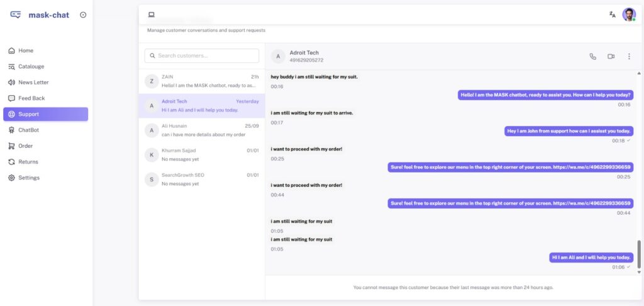This screenshot has height=306, width=644.
Task: Navigate to Feed Back page
Action: (31, 98)
